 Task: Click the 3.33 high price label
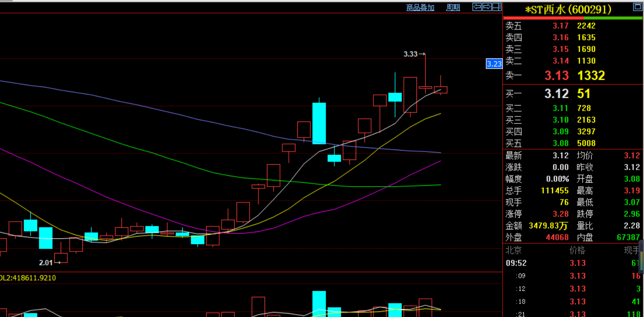[410, 54]
